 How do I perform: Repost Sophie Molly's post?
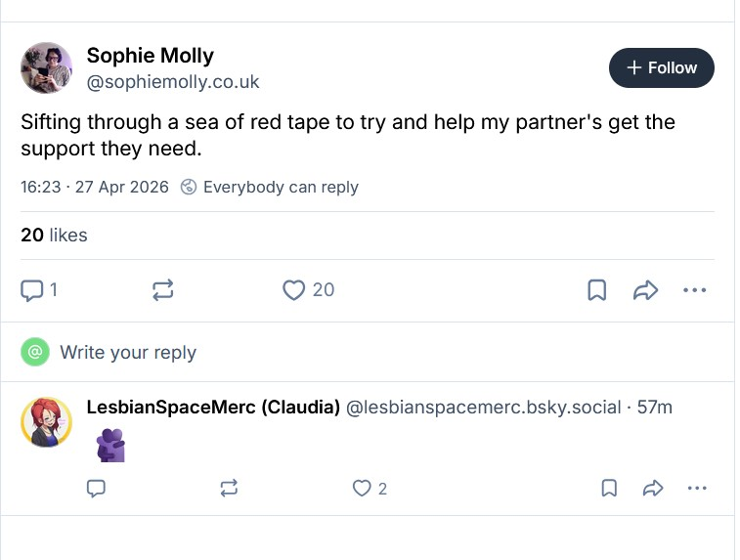[163, 290]
